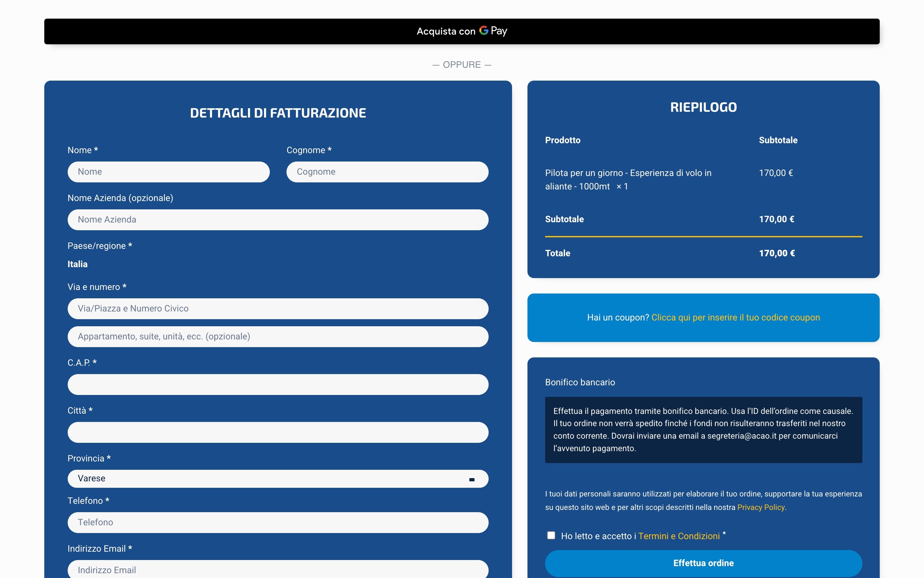Click the product name Pilota per un giorno
Viewport: 924px width, 578px height.
pos(628,180)
